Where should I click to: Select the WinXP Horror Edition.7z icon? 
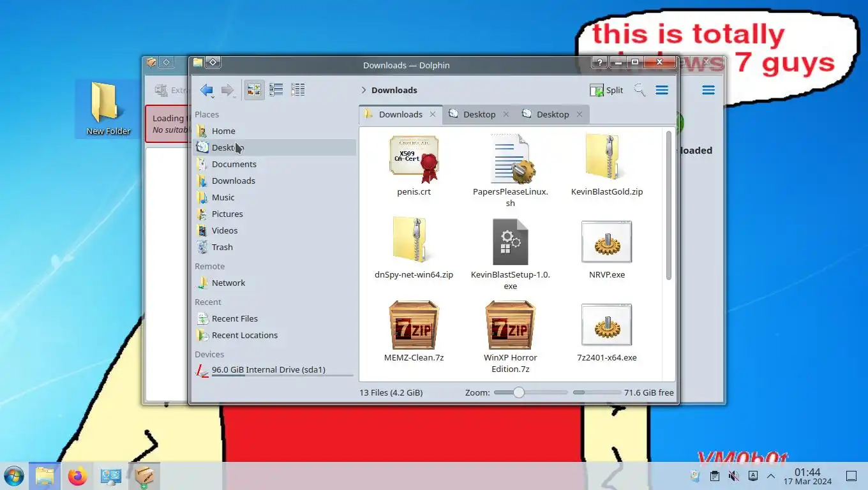click(510, 325)
